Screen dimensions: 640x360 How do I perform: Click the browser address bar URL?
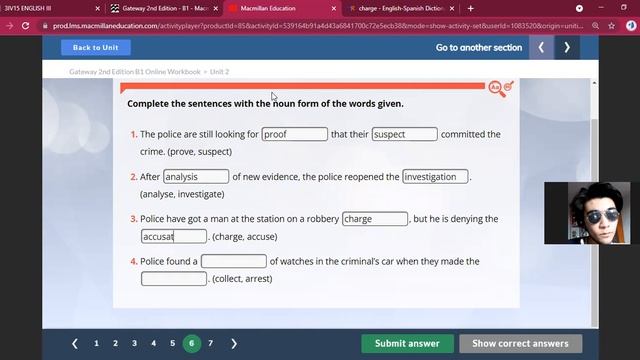(x=318, y=26)
